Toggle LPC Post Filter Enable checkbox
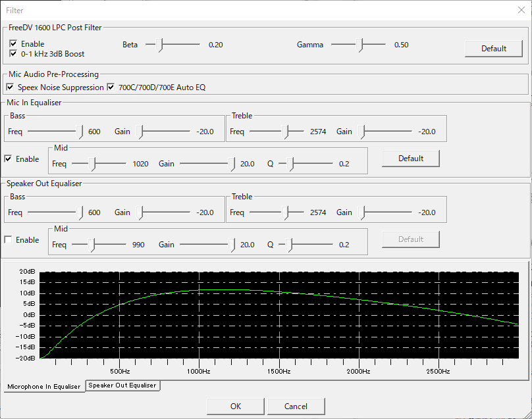 click(14, 44)
